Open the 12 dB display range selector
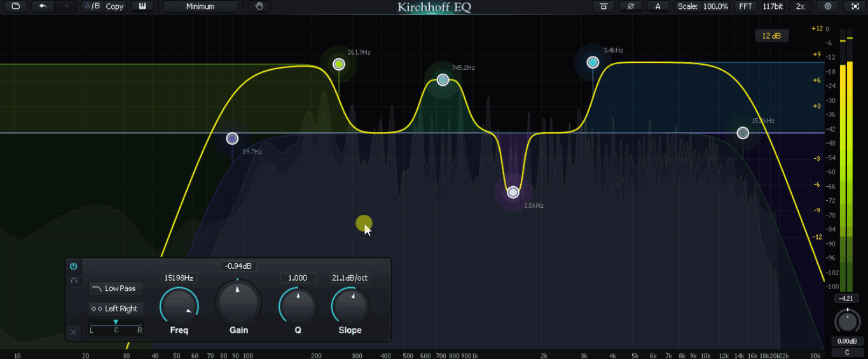Viewport: 868px width, 359px height. [771, 36]
